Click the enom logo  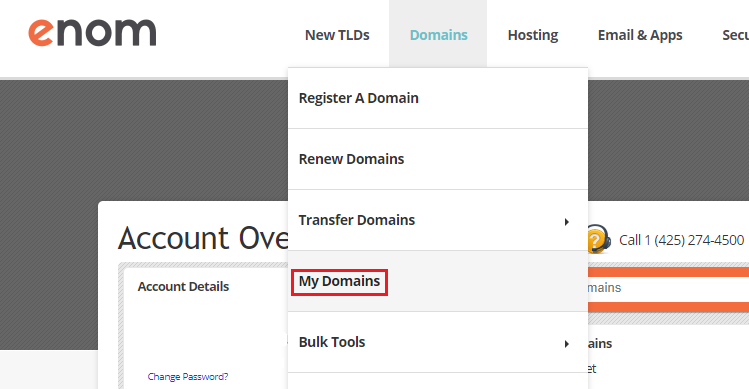[92, 33]
